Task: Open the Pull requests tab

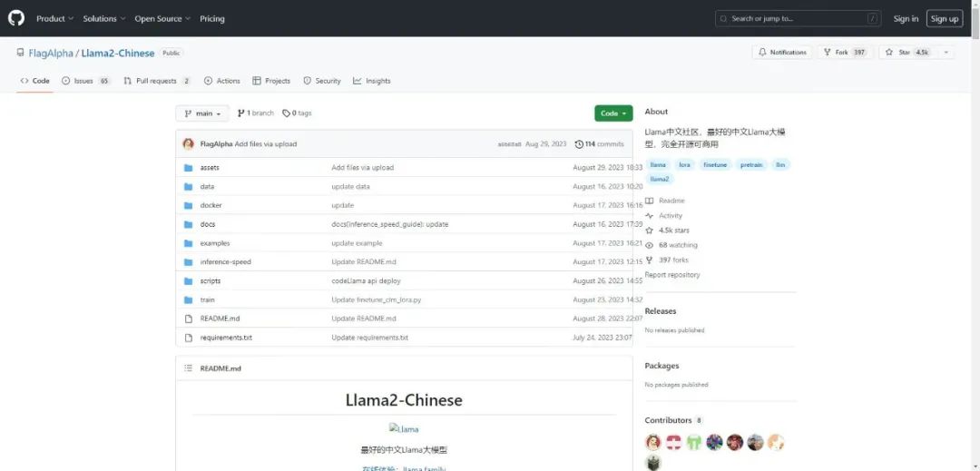Action: pos(157,81)
